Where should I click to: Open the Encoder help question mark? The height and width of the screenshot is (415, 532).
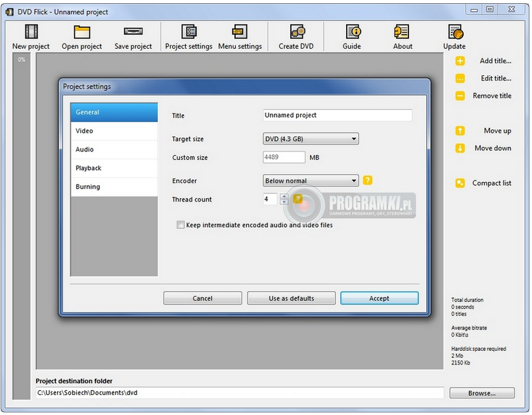pyautogui.click(x=367, y=180)
